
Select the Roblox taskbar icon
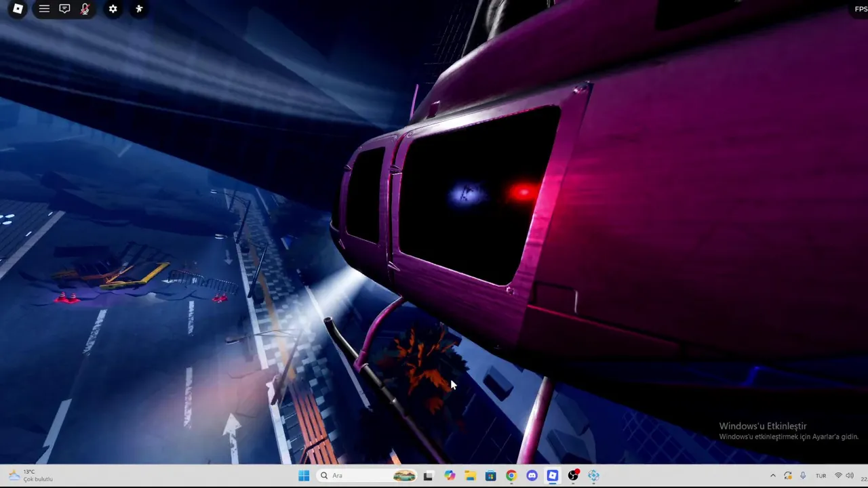[x=553, y=476]
